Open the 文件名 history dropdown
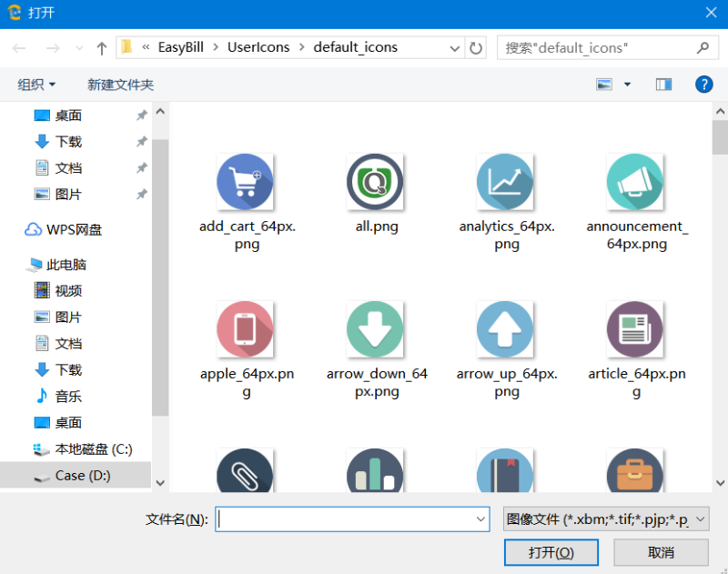The image size is (728, 574). tap(481, 519)
